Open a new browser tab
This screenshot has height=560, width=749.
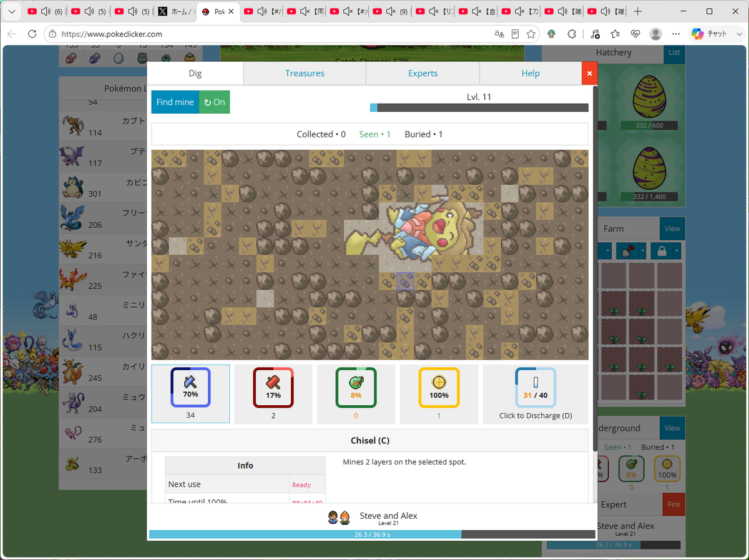(x=637, y=11)
